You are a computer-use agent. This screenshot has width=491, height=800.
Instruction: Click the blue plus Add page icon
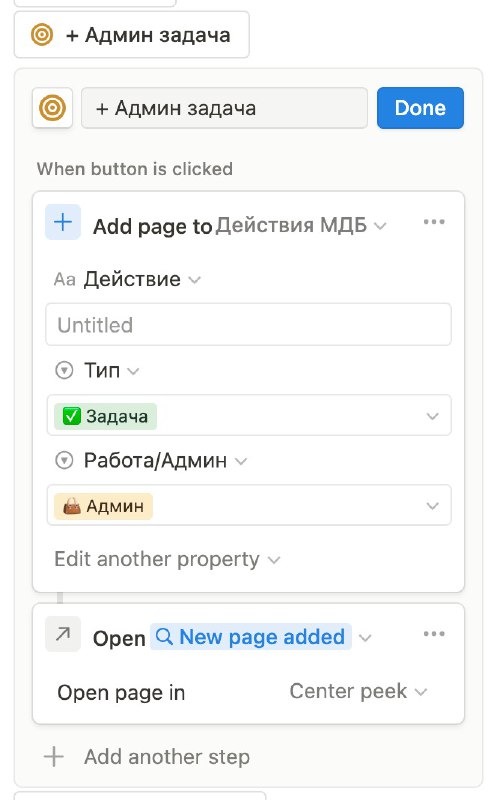tap(63, 222)
